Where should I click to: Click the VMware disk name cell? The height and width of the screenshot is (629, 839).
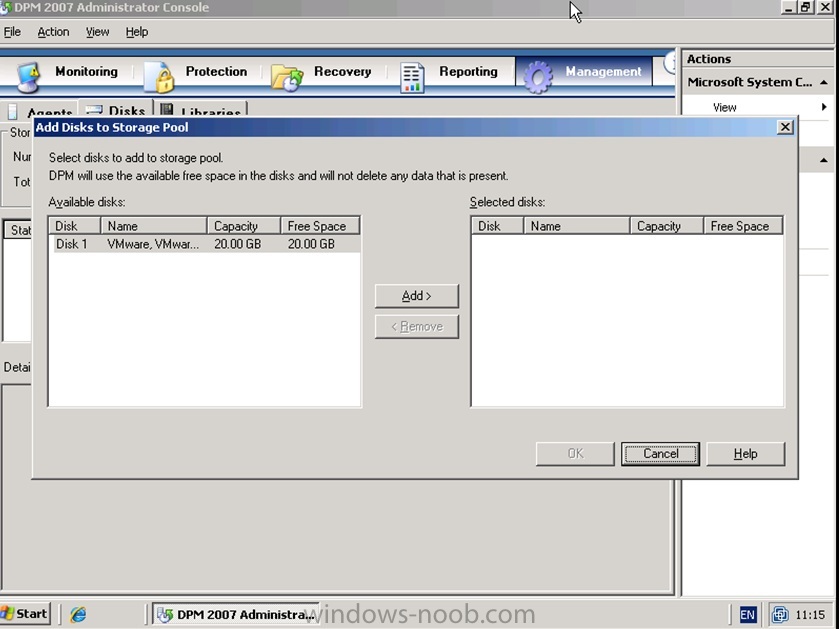click(153, 244)
